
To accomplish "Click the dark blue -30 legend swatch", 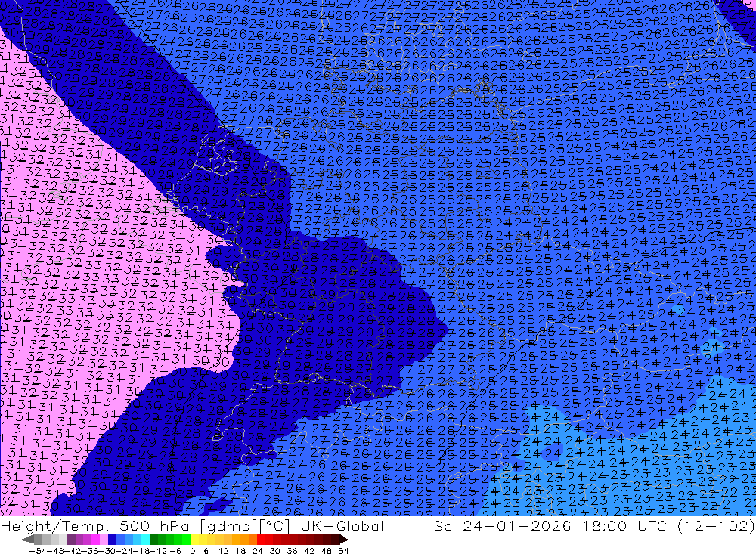I will 112,540.
